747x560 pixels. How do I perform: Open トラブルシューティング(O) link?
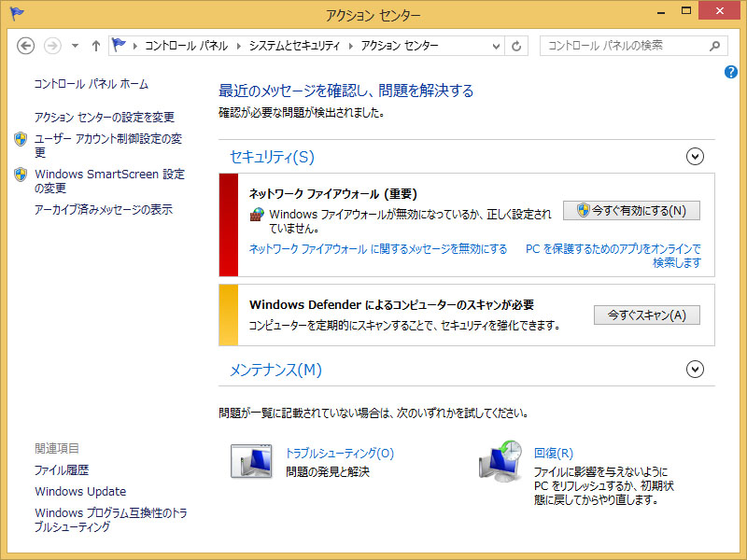click(340, 454)
